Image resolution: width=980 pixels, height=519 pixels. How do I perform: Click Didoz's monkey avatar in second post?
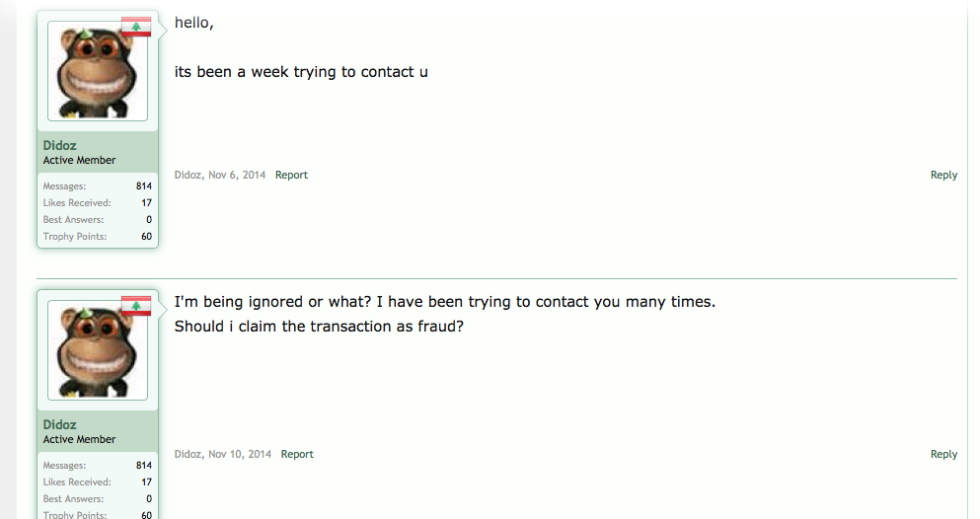[x=98, y=349]
